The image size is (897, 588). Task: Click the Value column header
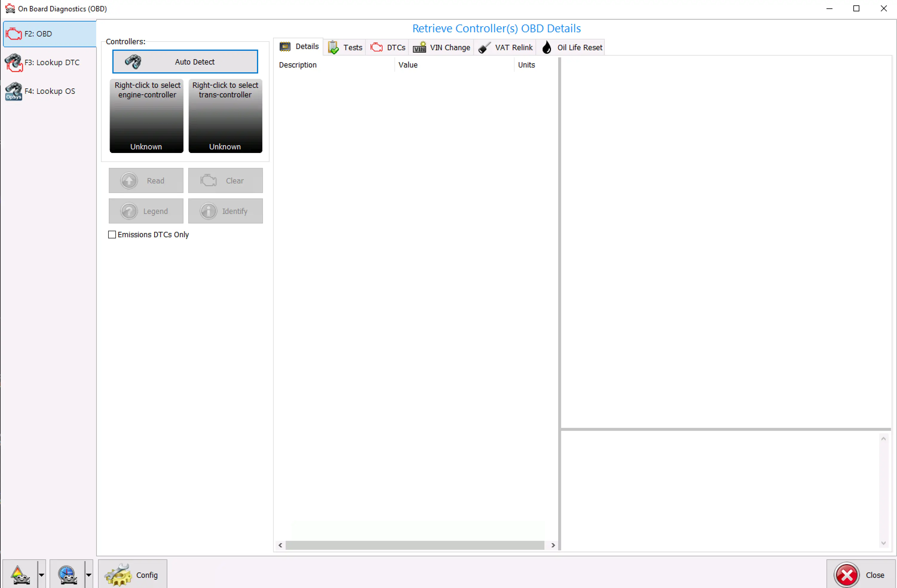(408, 65)
